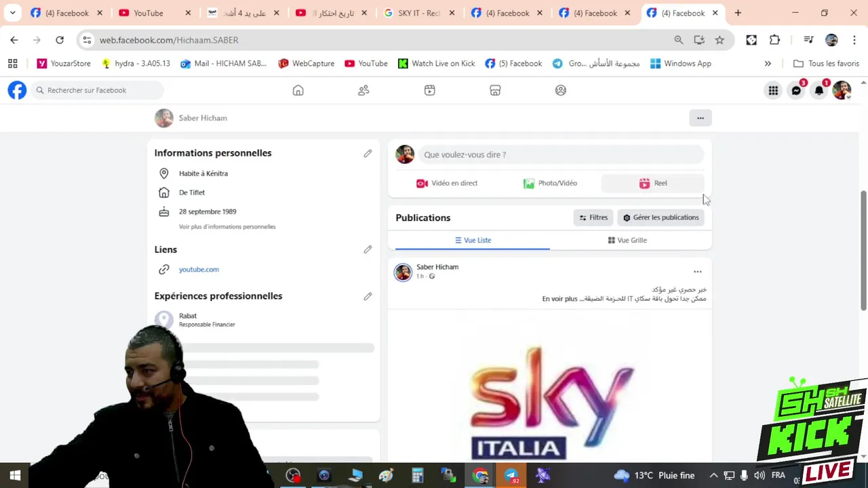Open the Groups icon in the top navigation

(x=561, y=90)
